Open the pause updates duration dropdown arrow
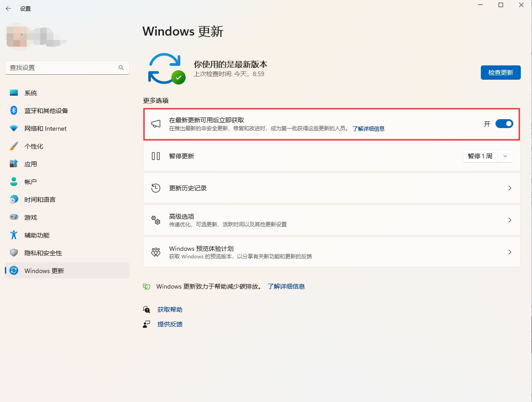This screenshot has width=532, height=402. coord(505,156)
